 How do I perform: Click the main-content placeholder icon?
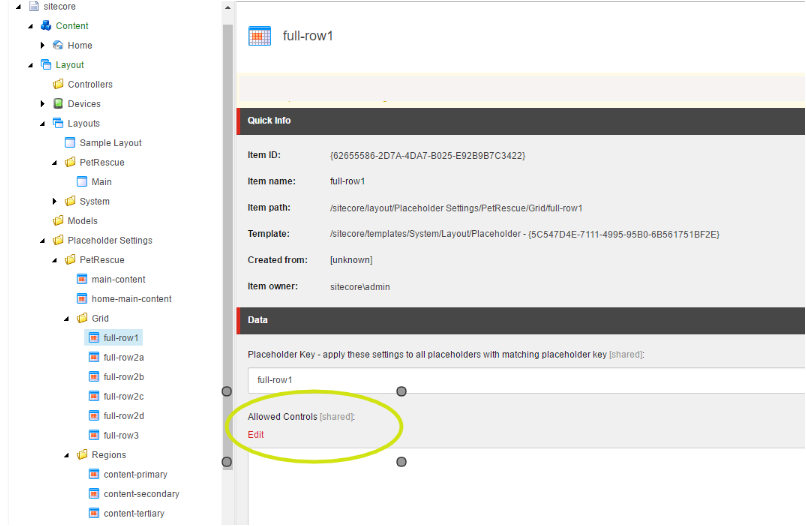82,279
